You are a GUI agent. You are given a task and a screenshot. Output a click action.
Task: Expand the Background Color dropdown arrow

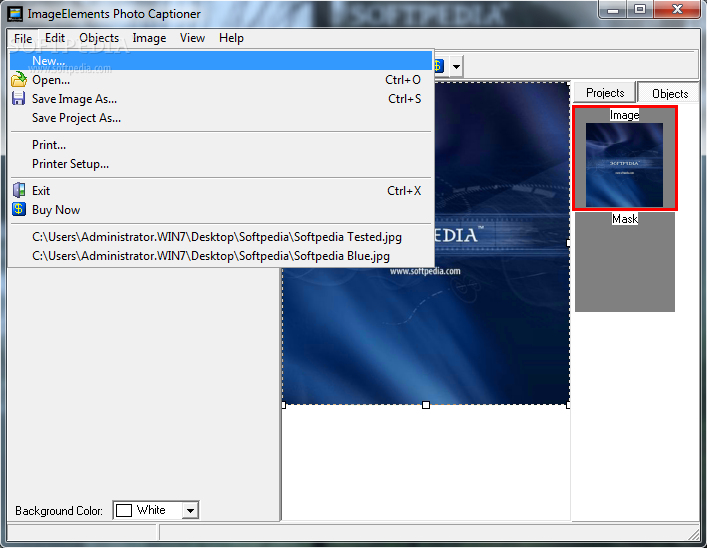(190, 511)
